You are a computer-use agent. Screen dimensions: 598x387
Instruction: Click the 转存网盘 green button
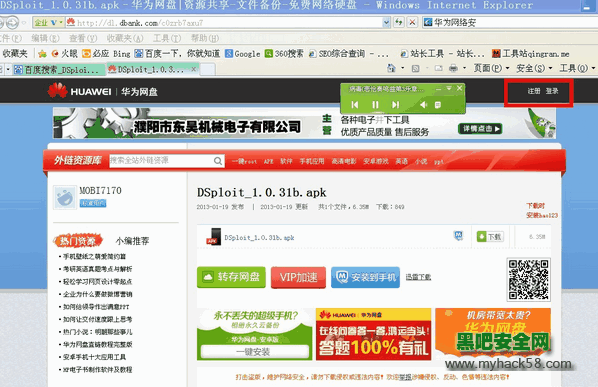click(x=231, y=277)
